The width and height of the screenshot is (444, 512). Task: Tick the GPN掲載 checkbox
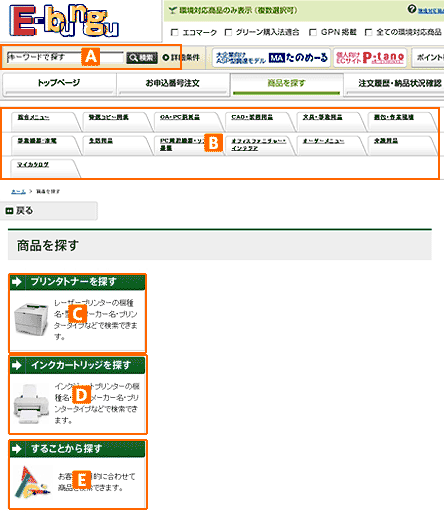(313, 32)
